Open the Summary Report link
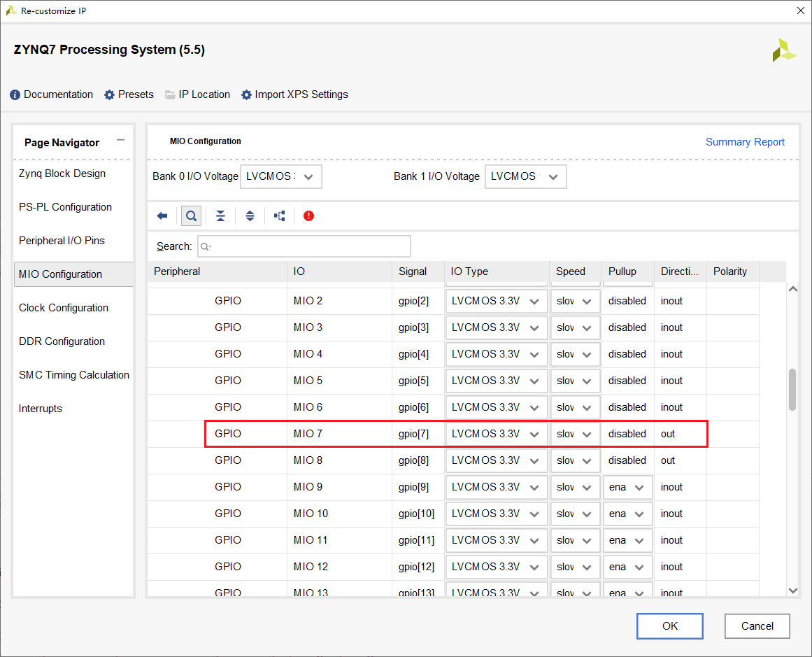The height and width of the screenshot is (657, 812). (745, 142)
